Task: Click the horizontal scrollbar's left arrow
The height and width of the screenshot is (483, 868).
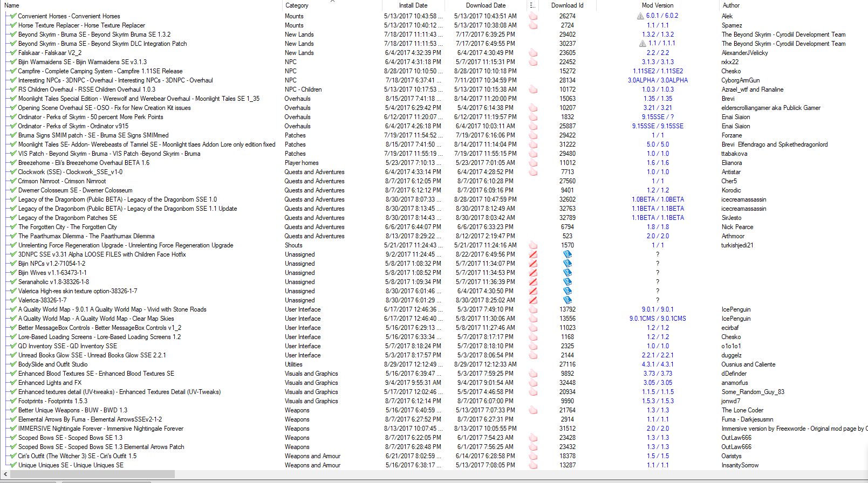Action: click(5, 474)
